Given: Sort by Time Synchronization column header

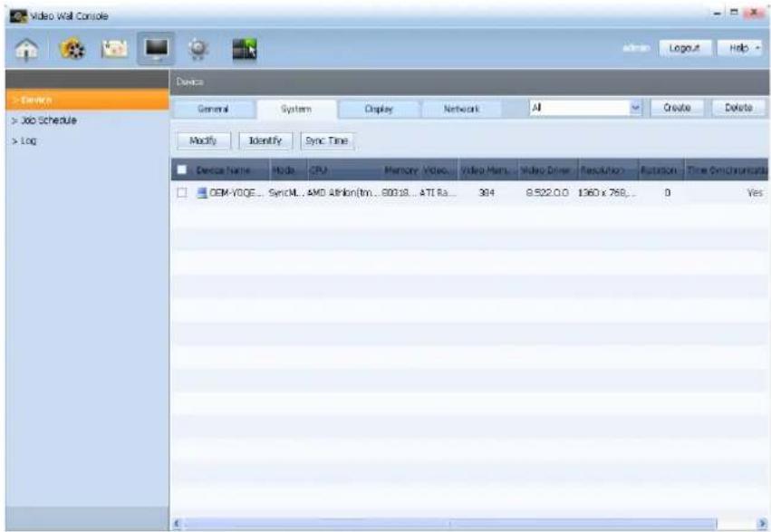Looking at the screenshot, I should coord(727,170).
